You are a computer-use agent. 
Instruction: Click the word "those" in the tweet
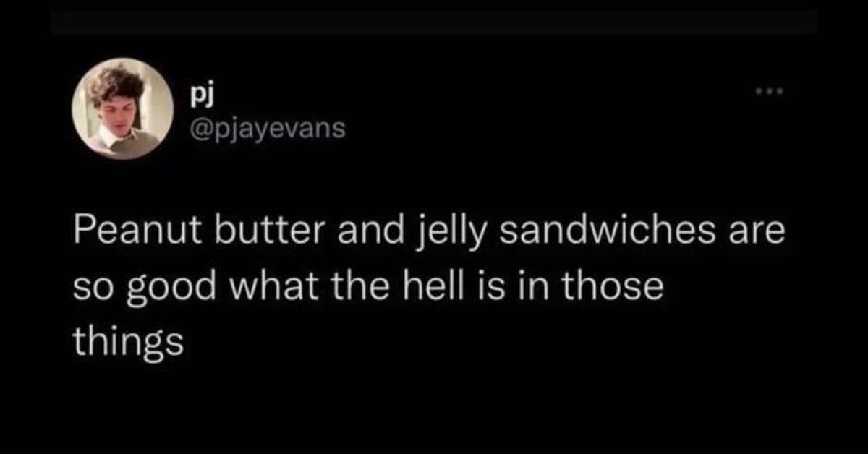pyautogui.click(x=610, y=288)
